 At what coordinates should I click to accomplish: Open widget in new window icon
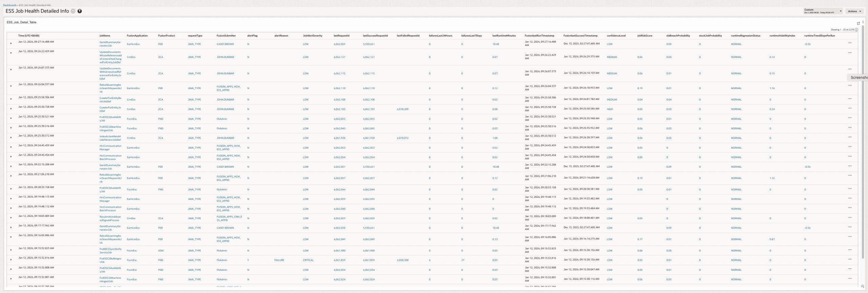pyautogui.click(x=858, y=23)
